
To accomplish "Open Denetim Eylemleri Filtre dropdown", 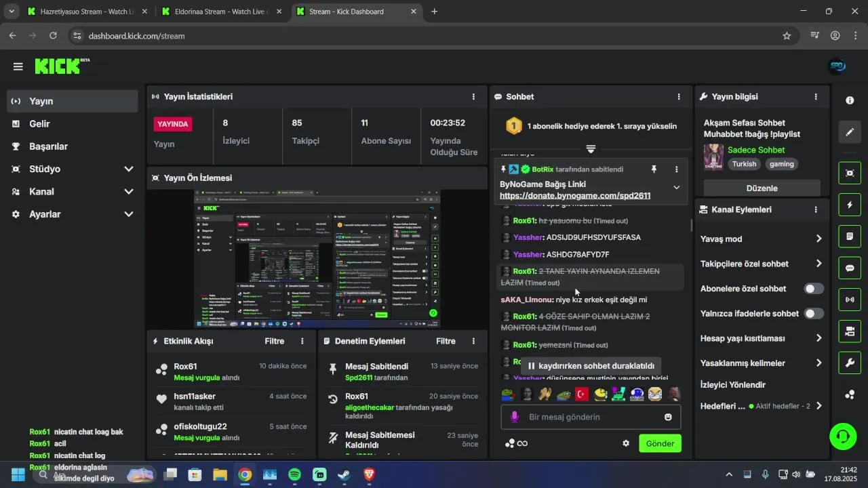I will coord(446,341).
